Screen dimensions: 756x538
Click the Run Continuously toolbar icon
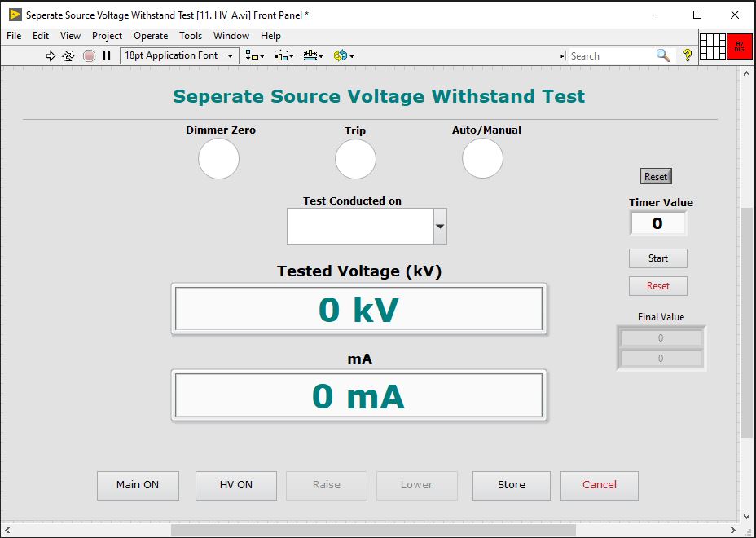tap(68, 56)
